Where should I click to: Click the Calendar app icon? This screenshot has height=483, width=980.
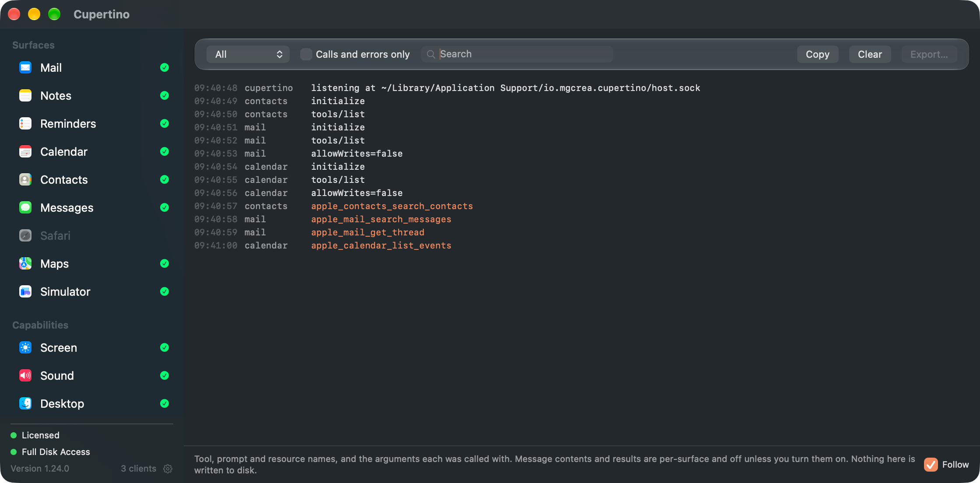point(25,152)
